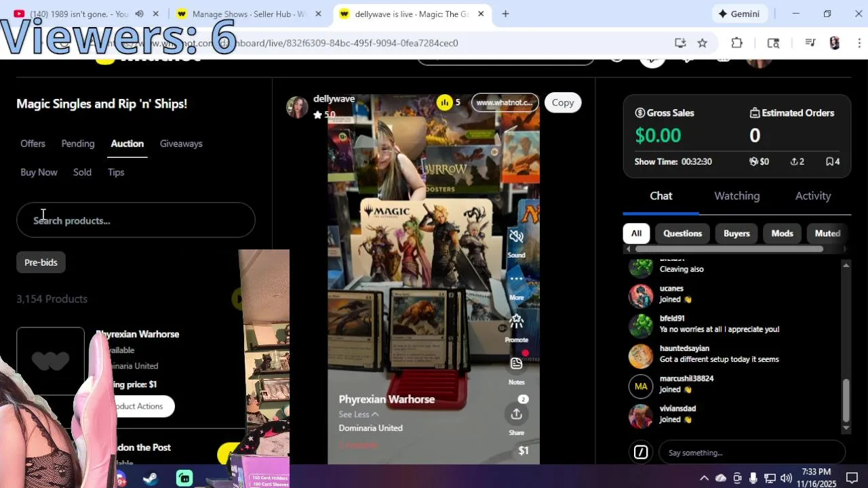Click bfeld91 username in chat
868x488 pixels.
672,319
